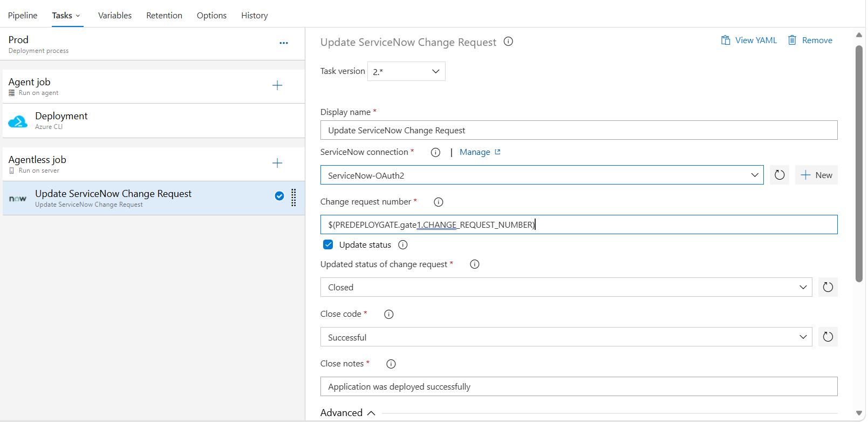Click the Agentless job server icon
This screenshot has width=868, height=422.
(12, 171)
